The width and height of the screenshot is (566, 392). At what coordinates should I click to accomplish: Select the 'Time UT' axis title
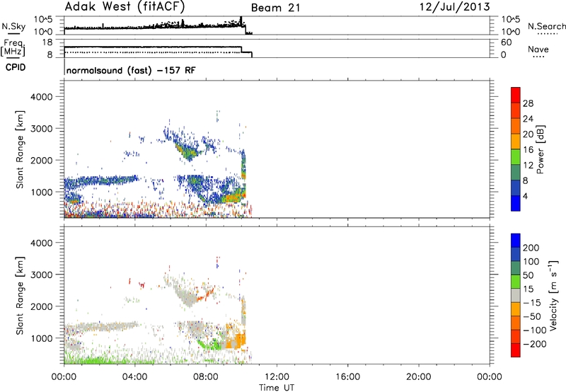(277, 388)
